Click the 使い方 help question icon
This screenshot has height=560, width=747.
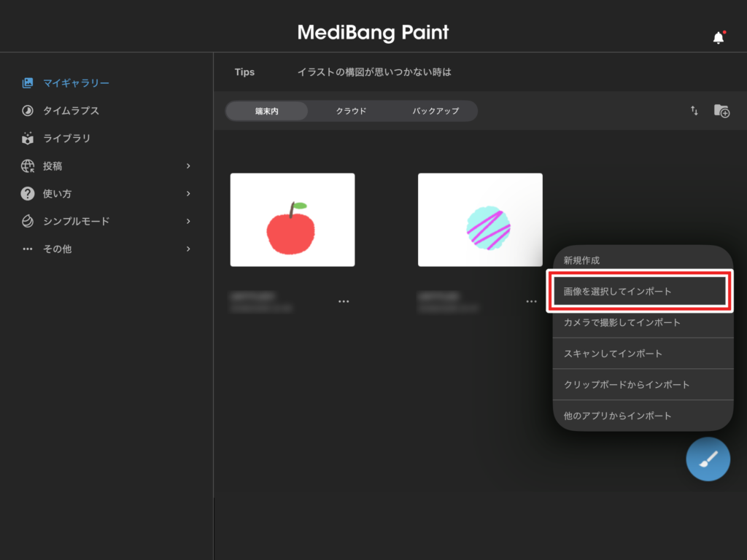click(x=28, y=194)
